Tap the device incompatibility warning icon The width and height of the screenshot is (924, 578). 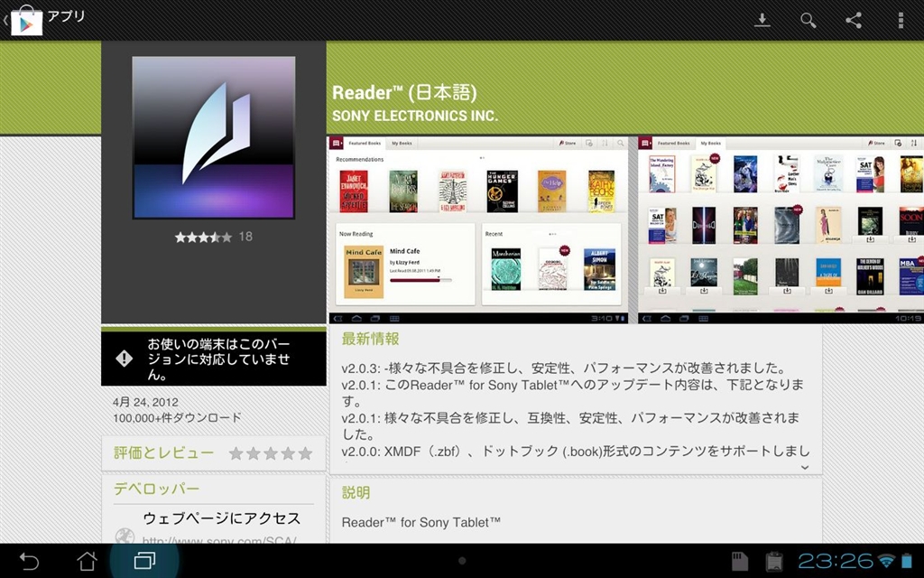(124, 358)
